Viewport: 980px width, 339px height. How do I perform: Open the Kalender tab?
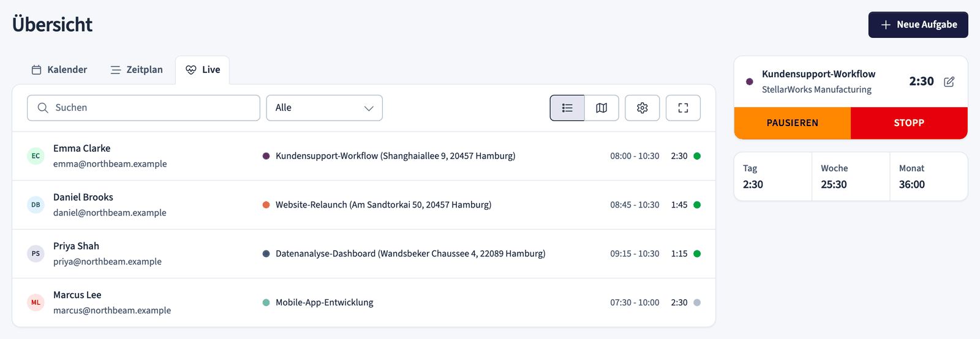click(x=59, y=70)
